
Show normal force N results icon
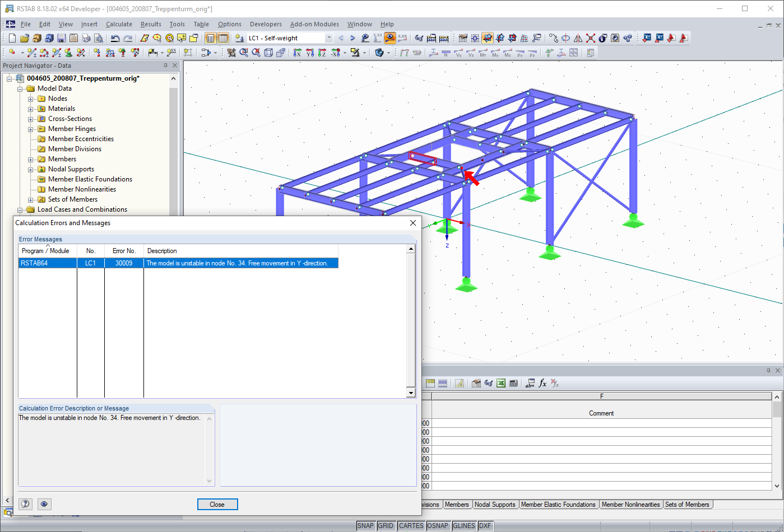point(446,53)
